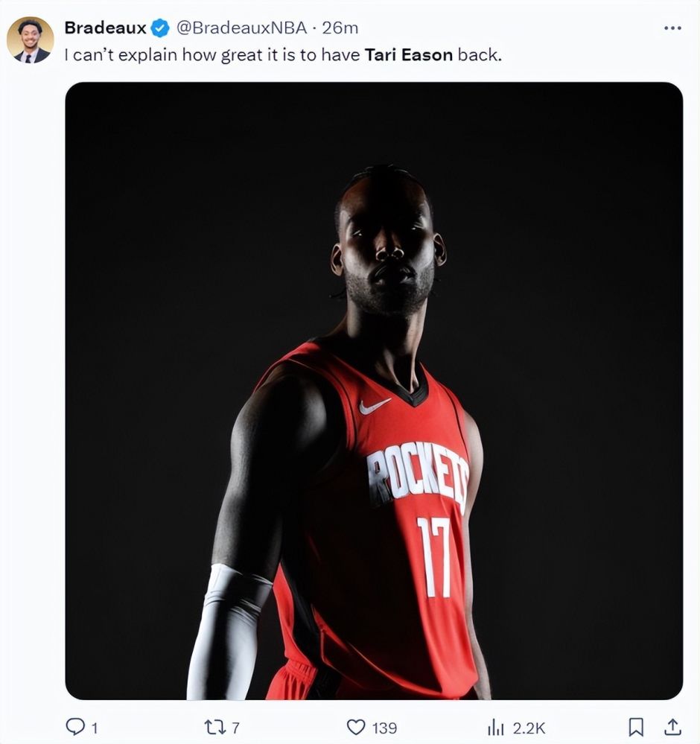Click the 2.2K views count
This screenshot has height=744, width=700.
(x=529, y=728)
